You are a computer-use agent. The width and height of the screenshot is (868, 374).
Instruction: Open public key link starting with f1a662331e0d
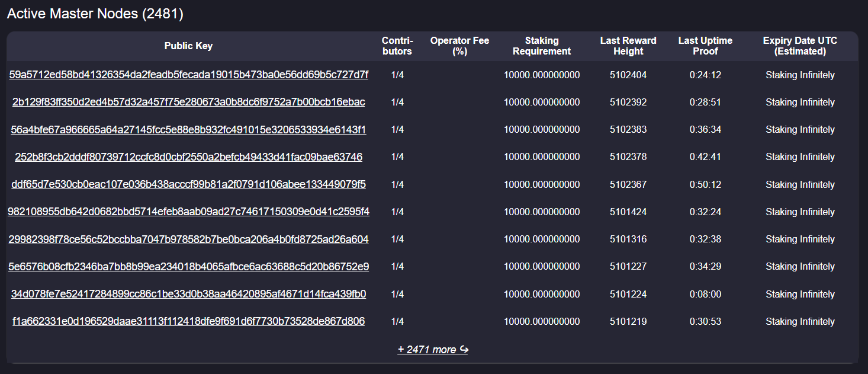click(188, 321)
